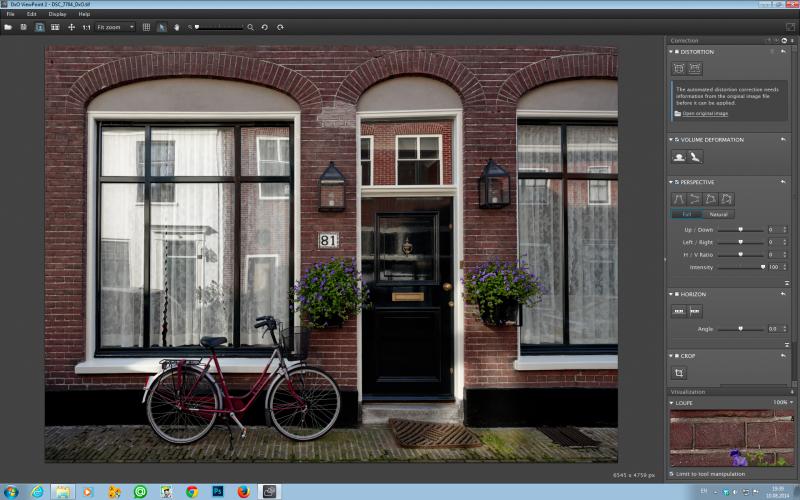Toggle Horizon correction enable box
Viewport: 800px width, 500px height.
tap(677, 294)
